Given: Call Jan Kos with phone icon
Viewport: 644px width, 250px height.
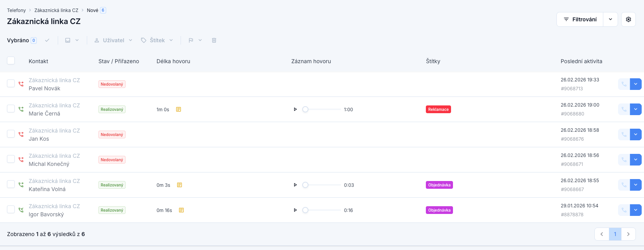Looking at the screenshot, I should point(624,134).
